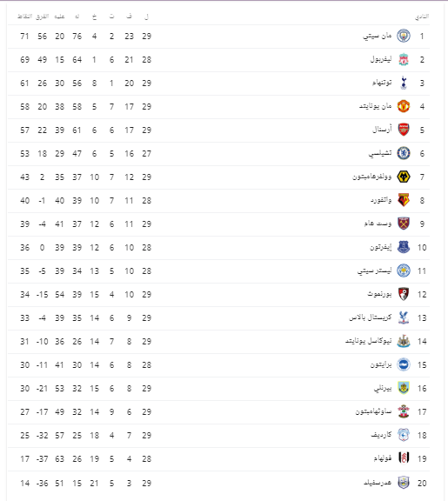Viewport: 448px width, 501px height.
Task: Click the Newcastle United crest
Action: coord(404,341)
